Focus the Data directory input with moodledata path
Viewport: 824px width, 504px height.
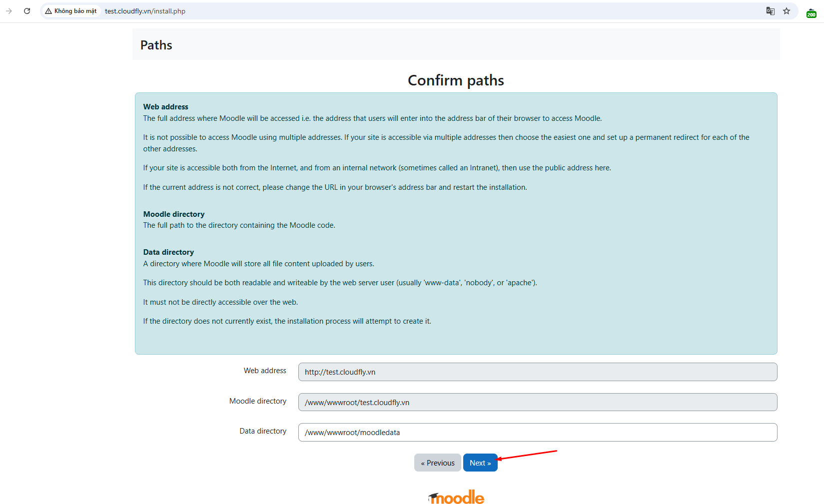point(537,433)
